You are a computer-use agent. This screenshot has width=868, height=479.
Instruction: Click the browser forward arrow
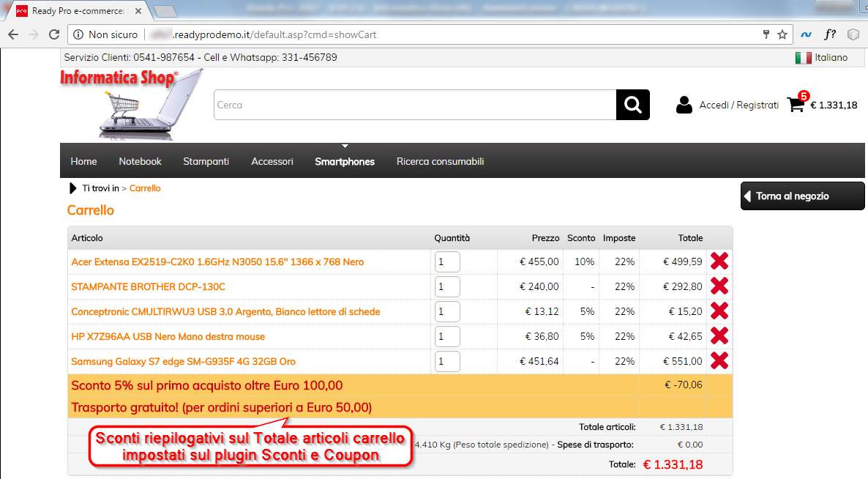coord(34,34)
